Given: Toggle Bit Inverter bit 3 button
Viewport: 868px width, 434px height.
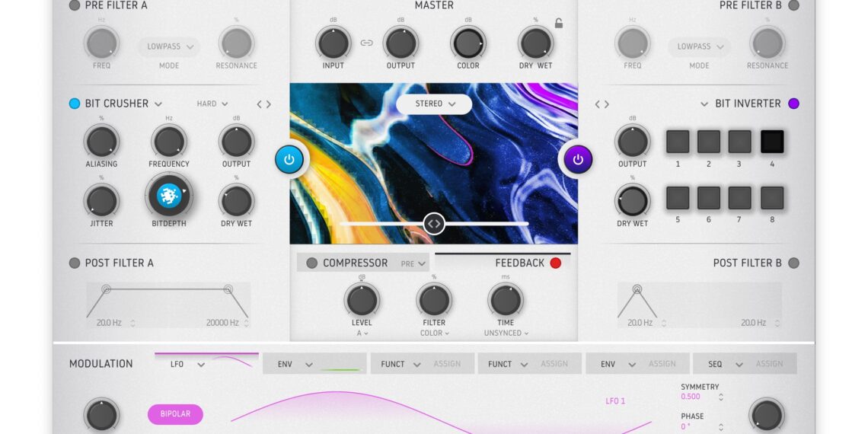Looking at the screenshot, I should pyautogui.click(x=739, y=142).
